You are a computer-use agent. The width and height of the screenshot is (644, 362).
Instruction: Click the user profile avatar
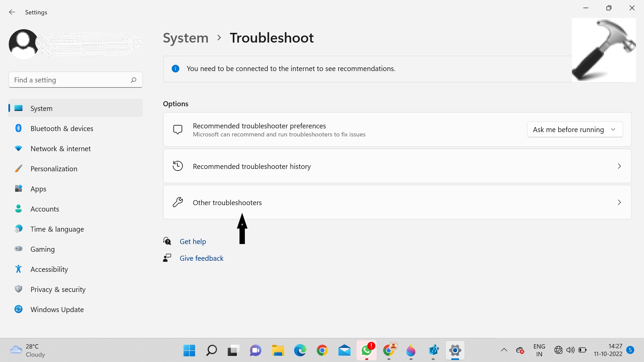23,44
